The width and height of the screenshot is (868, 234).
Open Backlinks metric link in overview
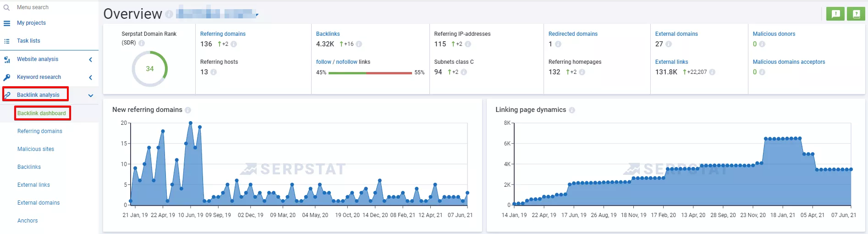[328, 34]
